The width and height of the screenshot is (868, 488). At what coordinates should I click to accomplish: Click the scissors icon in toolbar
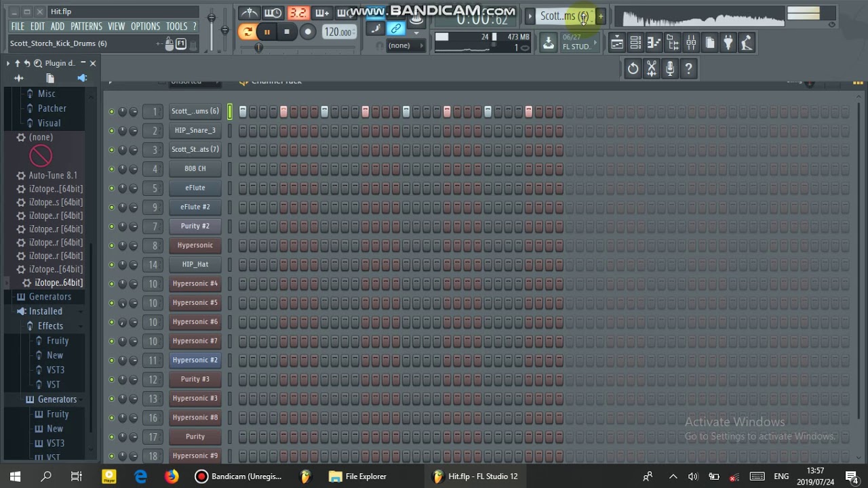651,68
